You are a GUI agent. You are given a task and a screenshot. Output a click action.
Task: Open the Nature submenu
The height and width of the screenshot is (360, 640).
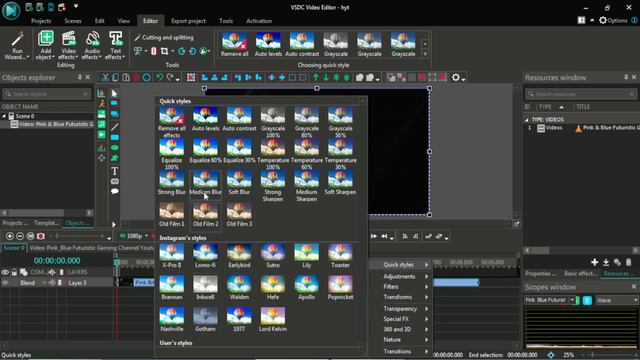pos(401,340)
